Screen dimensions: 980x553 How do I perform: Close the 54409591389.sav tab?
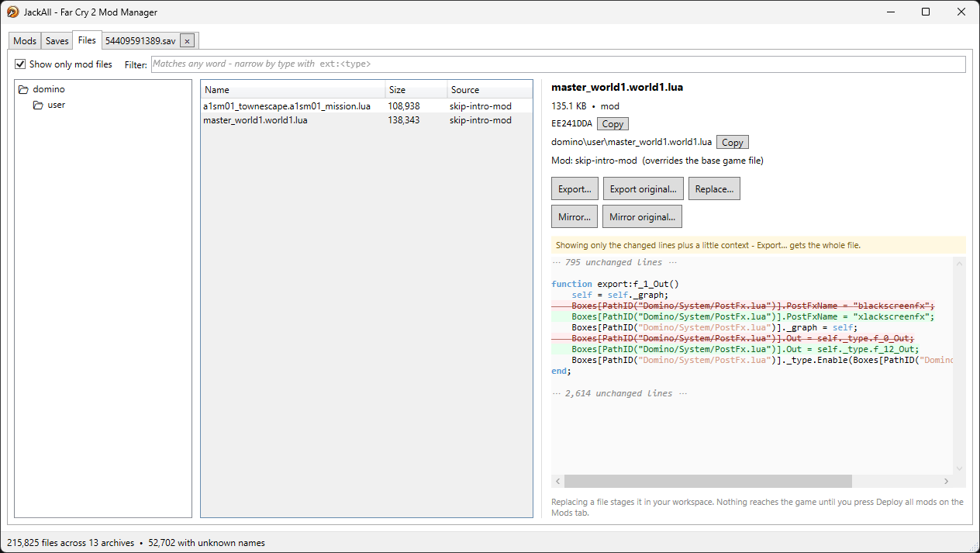click(x=187, y=41)
